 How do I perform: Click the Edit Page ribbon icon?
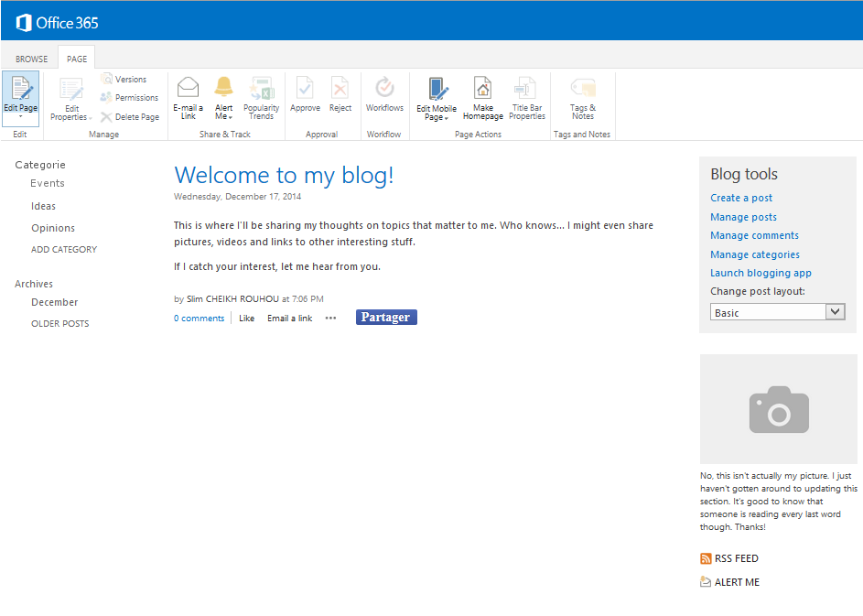point(20,89)
